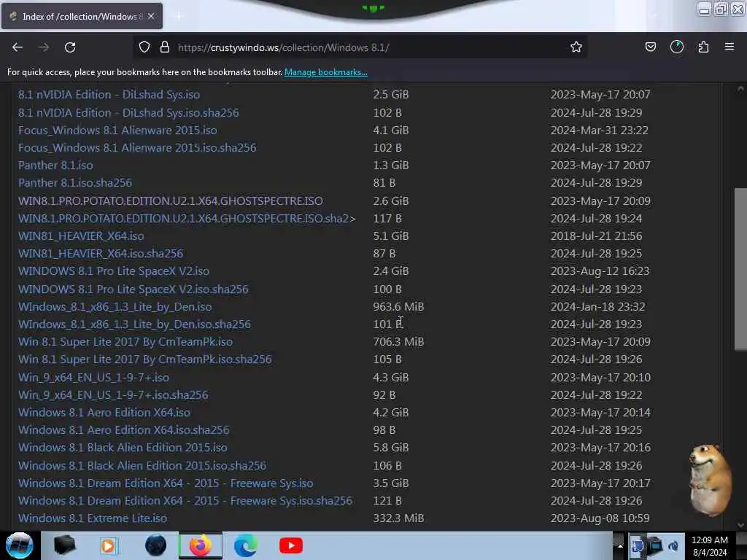747x560 pixels.
Task: Download WIN81_HEAVIER_X64.iso
Action: click(x=81, y=236)
